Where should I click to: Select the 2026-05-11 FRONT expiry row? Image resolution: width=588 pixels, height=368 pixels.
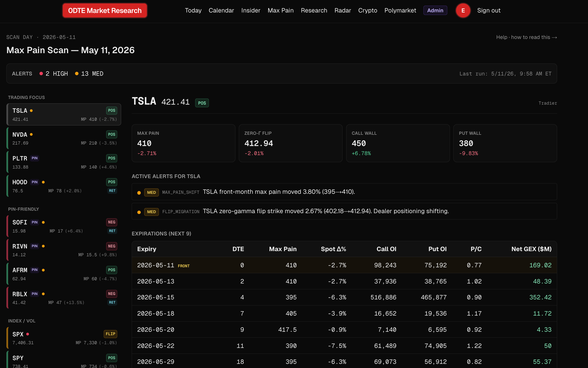pos(344,265)
